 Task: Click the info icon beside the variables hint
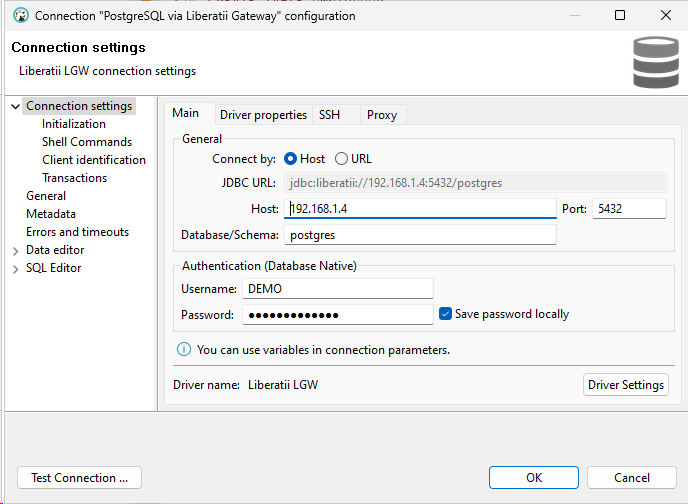point(184,350)
